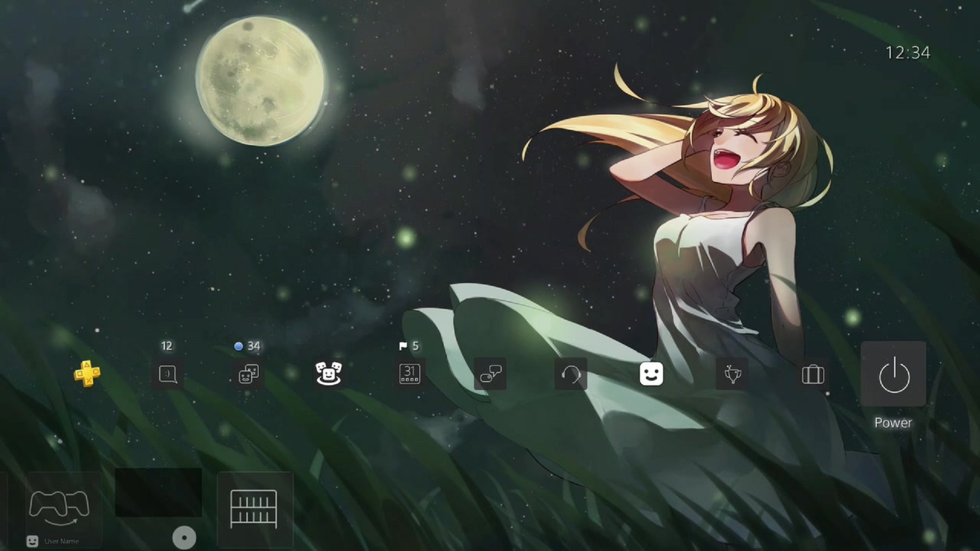
Task: Select the black game thumbnail tile
Action: pyautogui.click(x=158, y=492)
